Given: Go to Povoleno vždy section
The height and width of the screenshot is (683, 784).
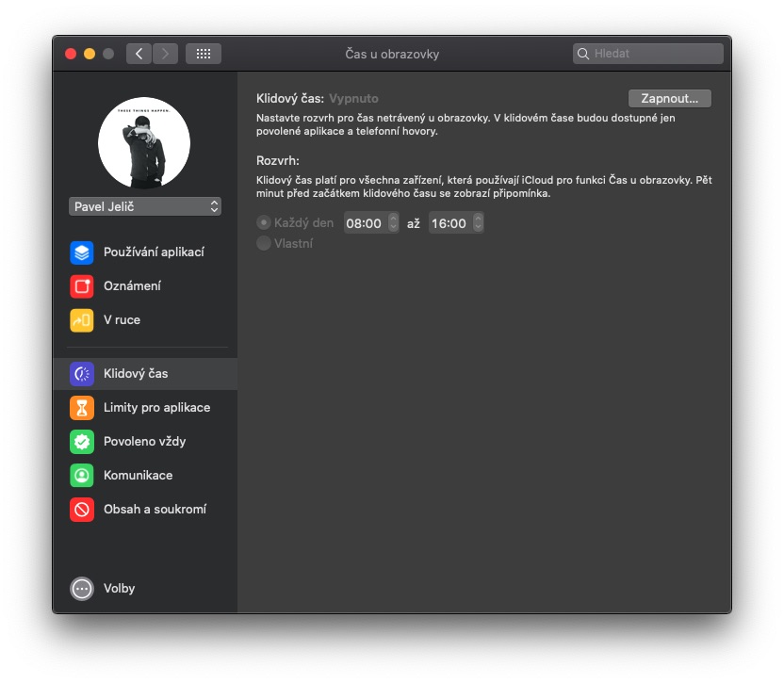Looking at the screenshot, I should point(145,442).
